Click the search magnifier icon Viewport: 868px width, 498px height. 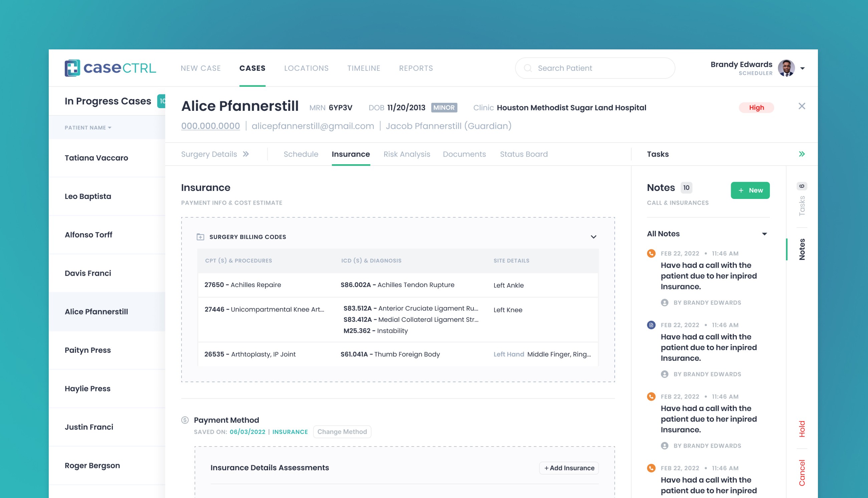pos(528,68)
